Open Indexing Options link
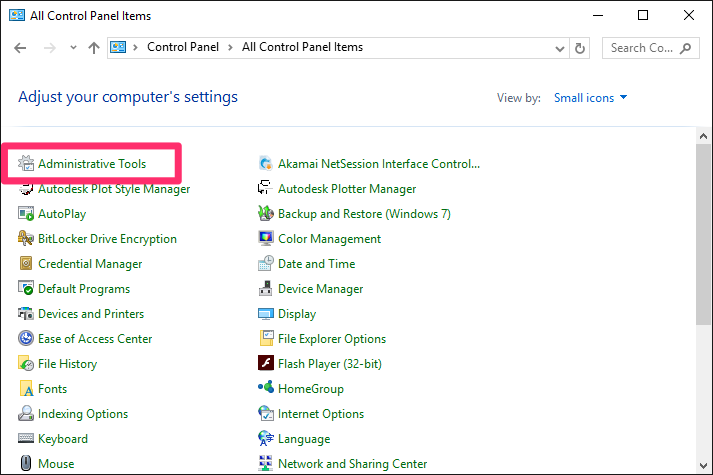Screen dimensions: 713x475 point(83,414)
